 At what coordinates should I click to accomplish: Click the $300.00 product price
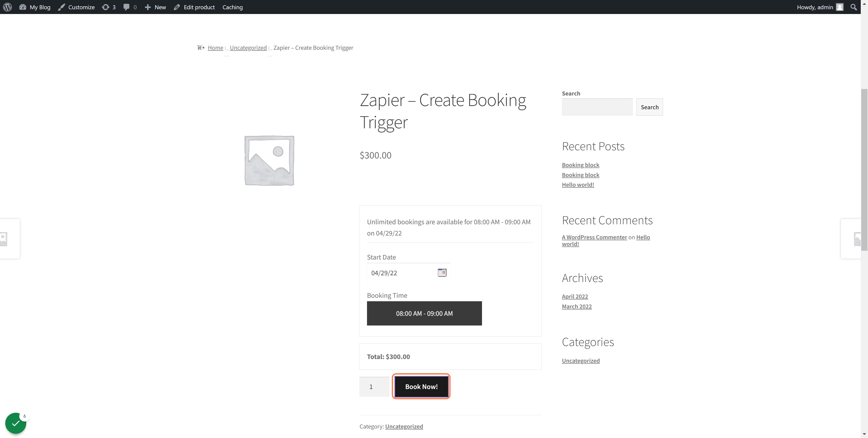point(375,155)
